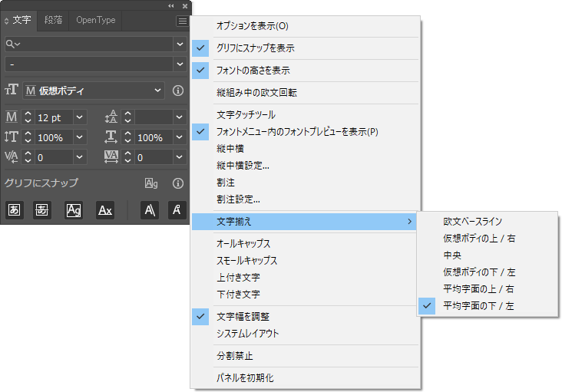Click the first snap-to-glyph あ button

[x=15, y=209]
